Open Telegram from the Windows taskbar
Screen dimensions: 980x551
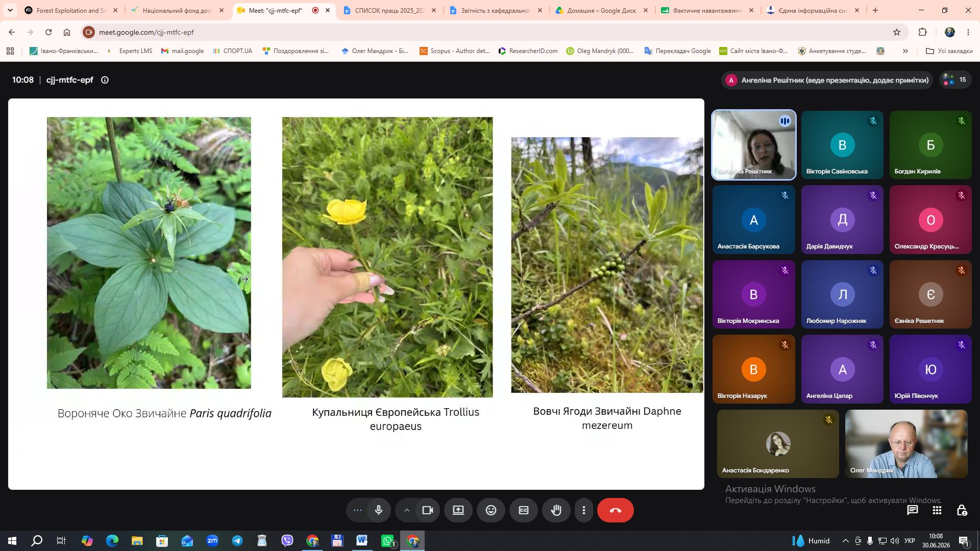point(237,541)
